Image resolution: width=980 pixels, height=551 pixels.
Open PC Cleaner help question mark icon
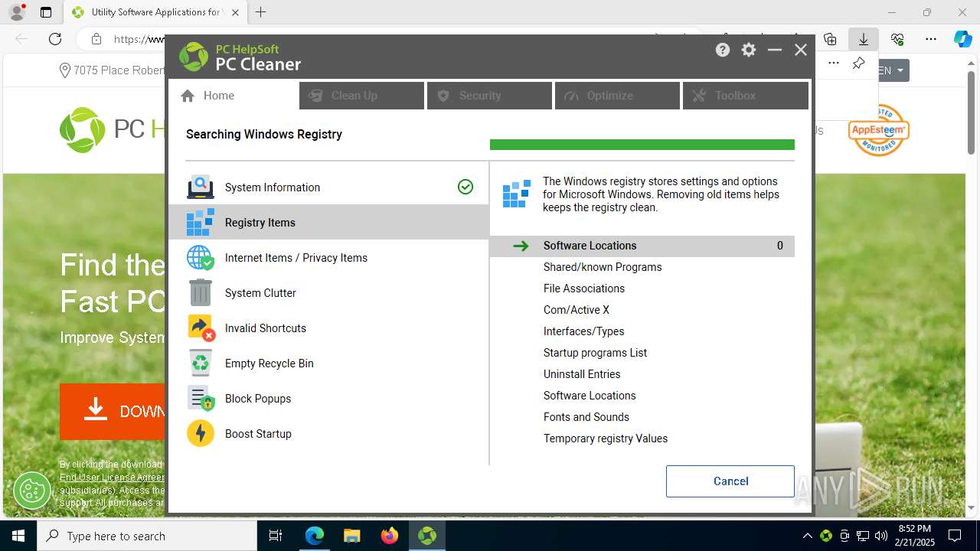pos(723,50)
